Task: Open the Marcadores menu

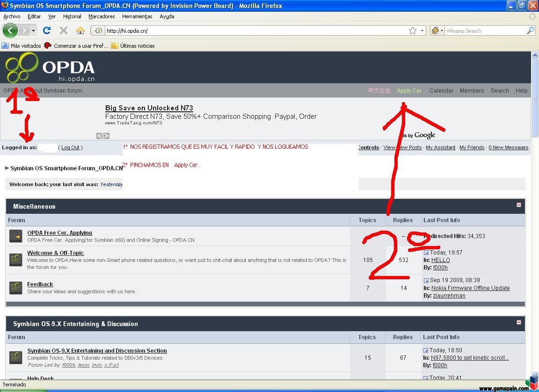Action: point(102,16)
